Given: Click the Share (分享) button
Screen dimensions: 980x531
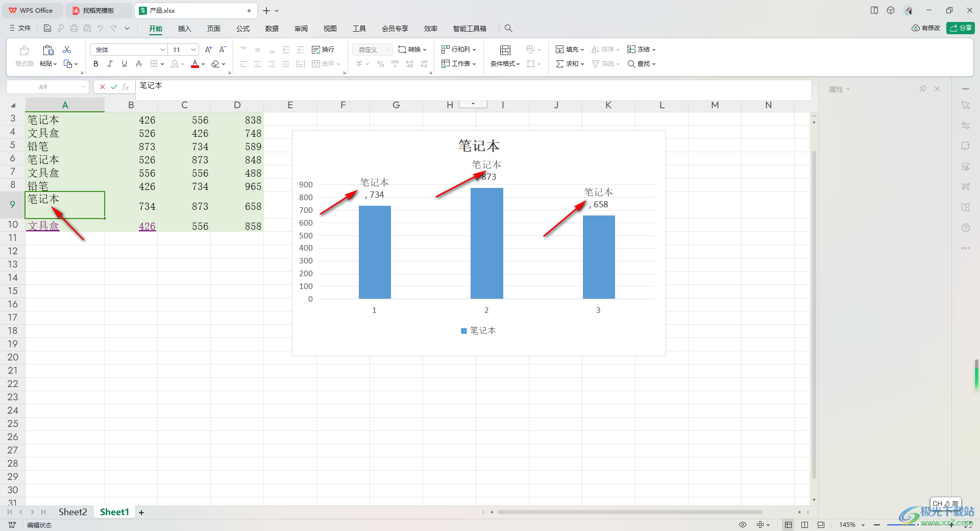Looking at the screenshot, I should point(961,28).
